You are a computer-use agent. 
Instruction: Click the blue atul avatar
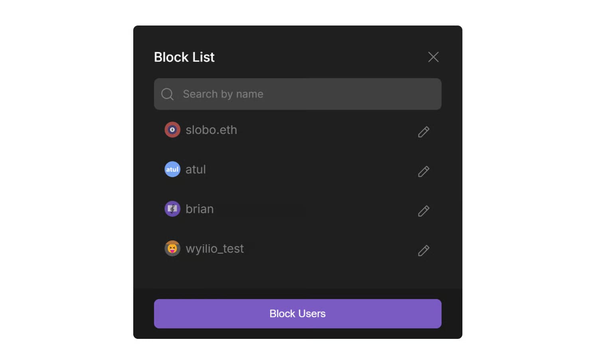[172, 169]
